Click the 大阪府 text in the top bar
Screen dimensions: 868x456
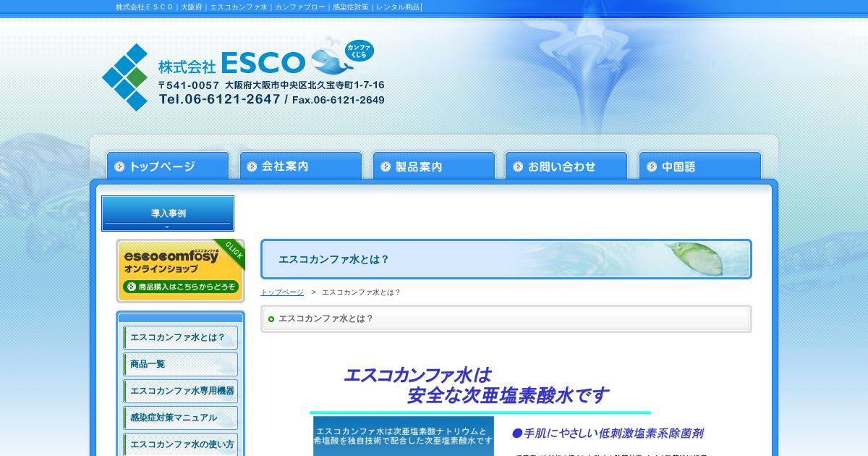[x=192, y=7]
